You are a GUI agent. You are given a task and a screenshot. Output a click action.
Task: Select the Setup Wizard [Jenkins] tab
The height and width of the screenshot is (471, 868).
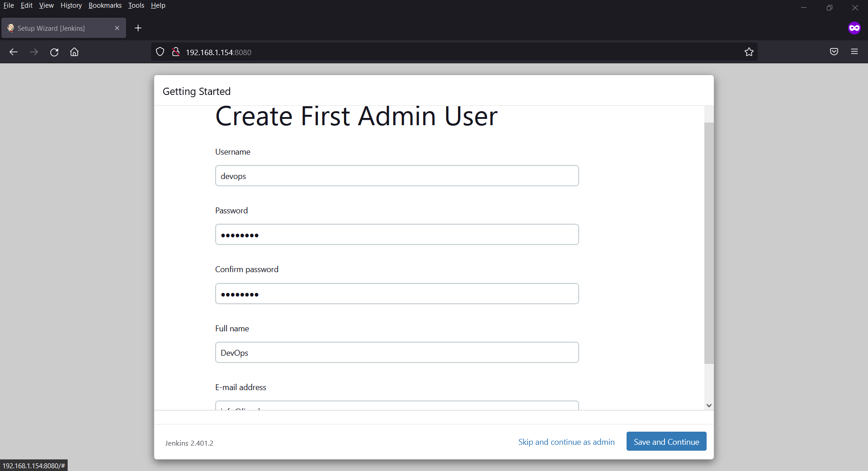[64, 28]
